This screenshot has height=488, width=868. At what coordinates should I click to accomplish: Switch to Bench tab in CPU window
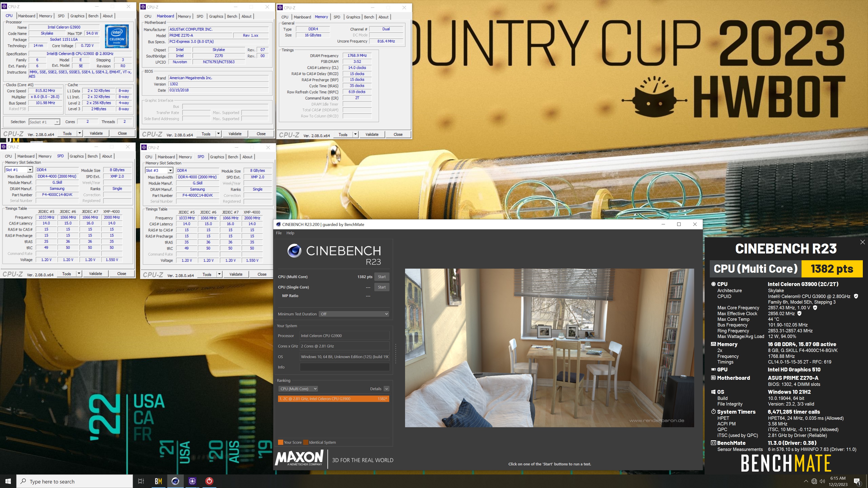(93, 16)
